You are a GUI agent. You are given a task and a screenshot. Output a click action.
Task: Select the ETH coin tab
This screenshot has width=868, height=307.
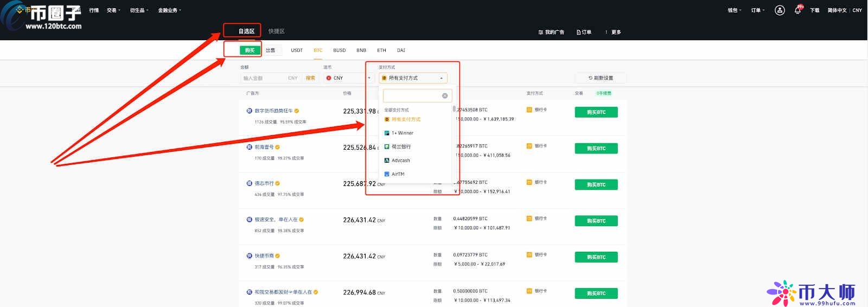tap(381, 50)
